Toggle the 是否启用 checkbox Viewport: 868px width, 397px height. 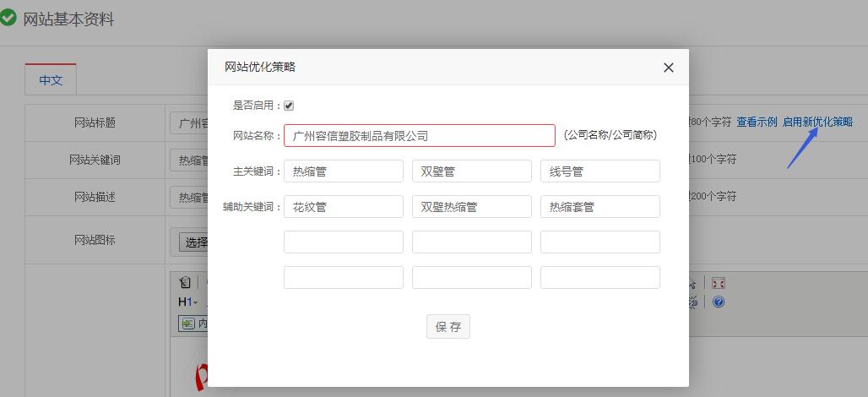tap(289, 106)
